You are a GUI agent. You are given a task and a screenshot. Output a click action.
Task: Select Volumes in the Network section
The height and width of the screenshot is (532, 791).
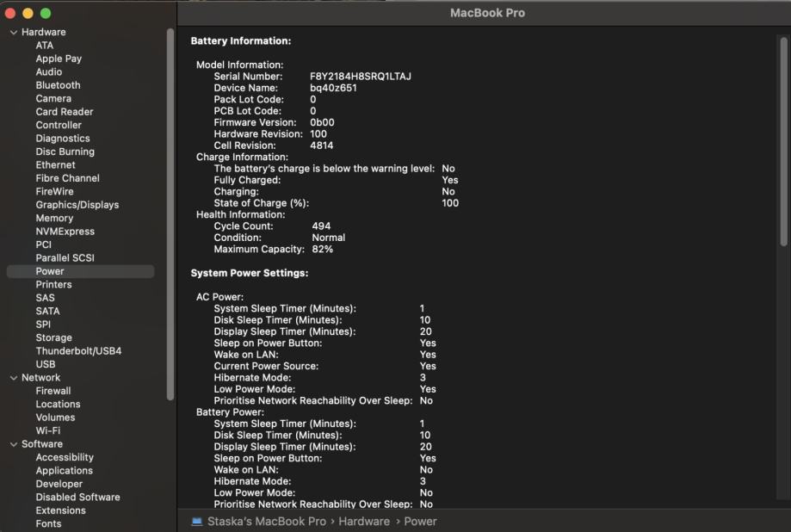click(55, 418)
